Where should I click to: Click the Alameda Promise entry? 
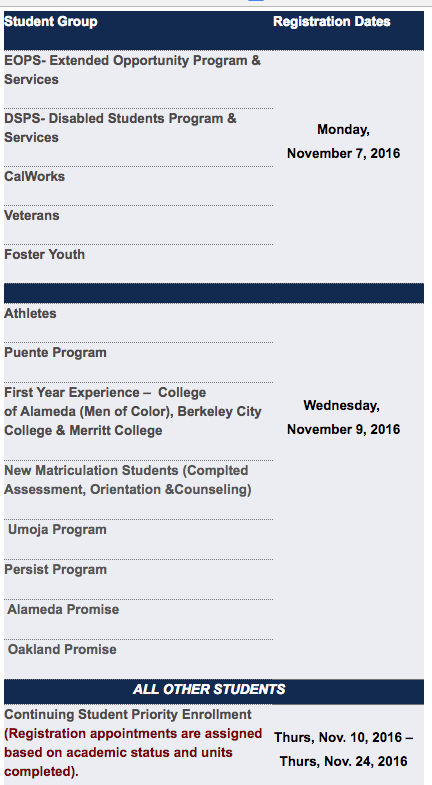(63, 610)
